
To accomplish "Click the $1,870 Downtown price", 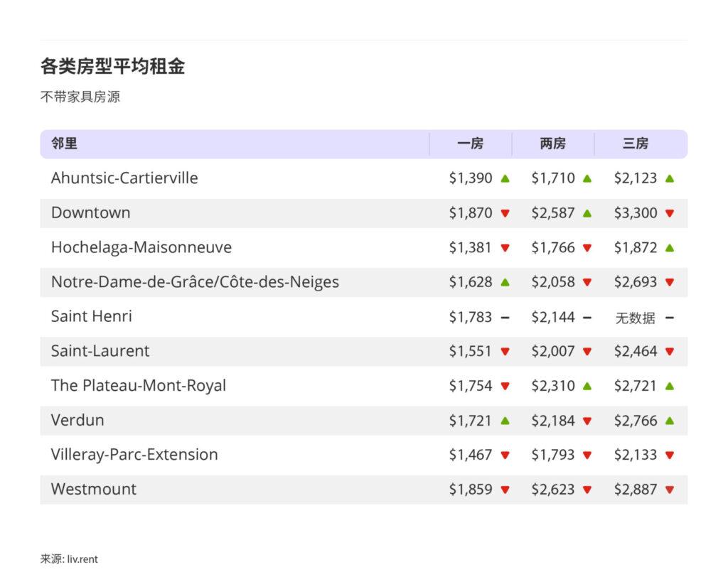I will 471,213.
